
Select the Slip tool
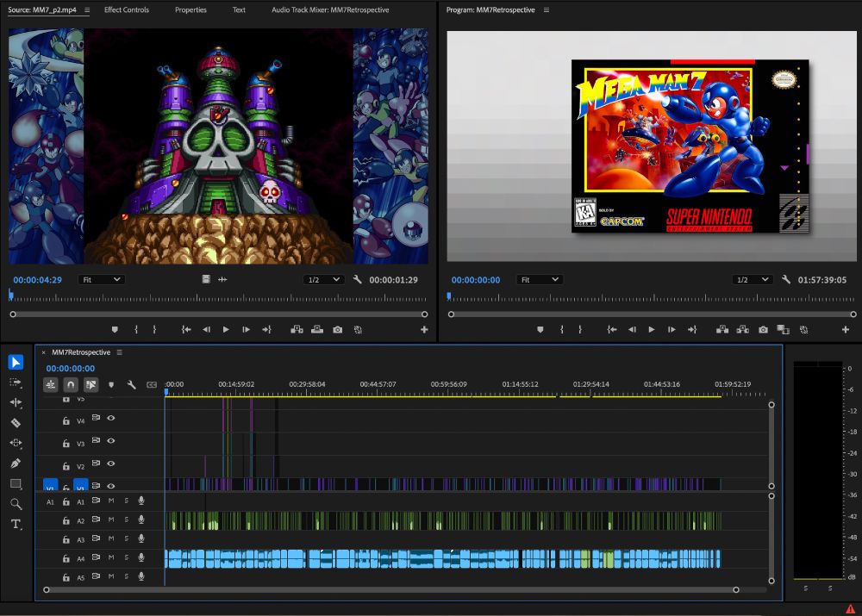16,443
